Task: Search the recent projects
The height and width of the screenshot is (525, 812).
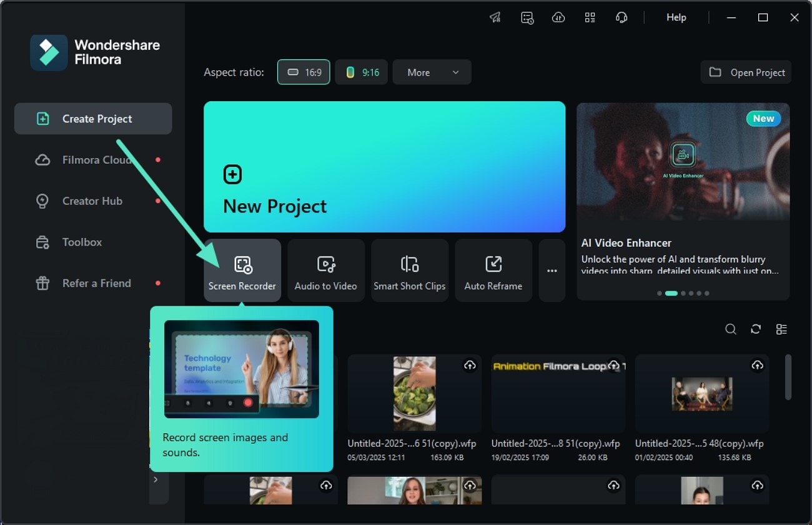Action: point(730,329)
